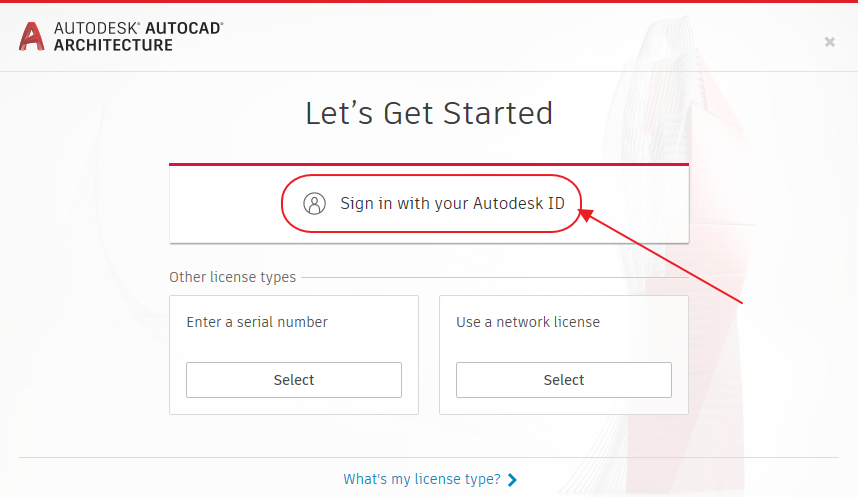Click the Autodesk AutoCAD Architecture product name

pyautogui.click(x=138, y=37)
